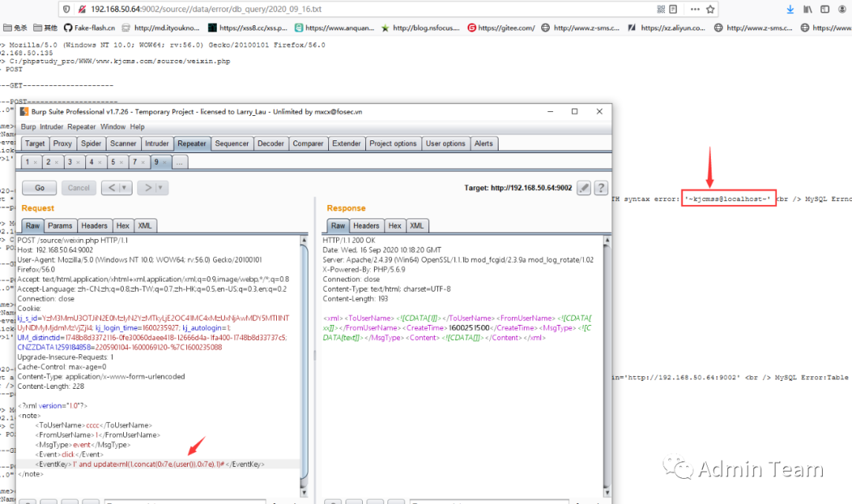Open the 免杀 bookmarks folder

pos(15,28)
